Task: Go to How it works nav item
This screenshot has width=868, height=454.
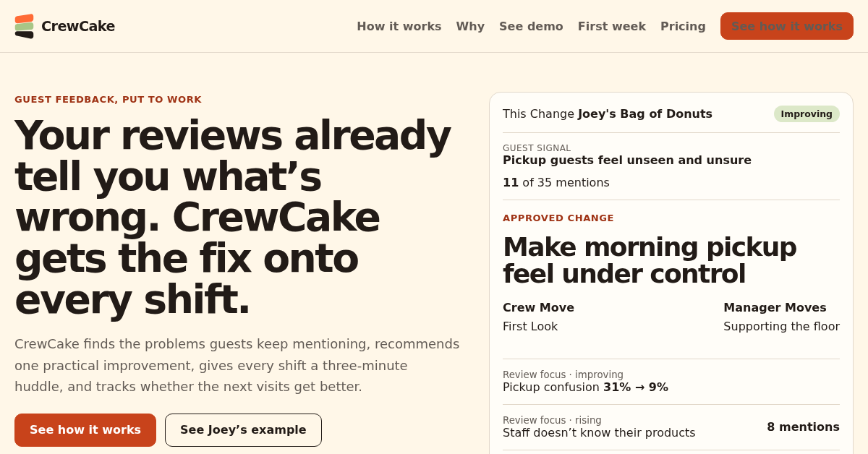Action: 399,26
